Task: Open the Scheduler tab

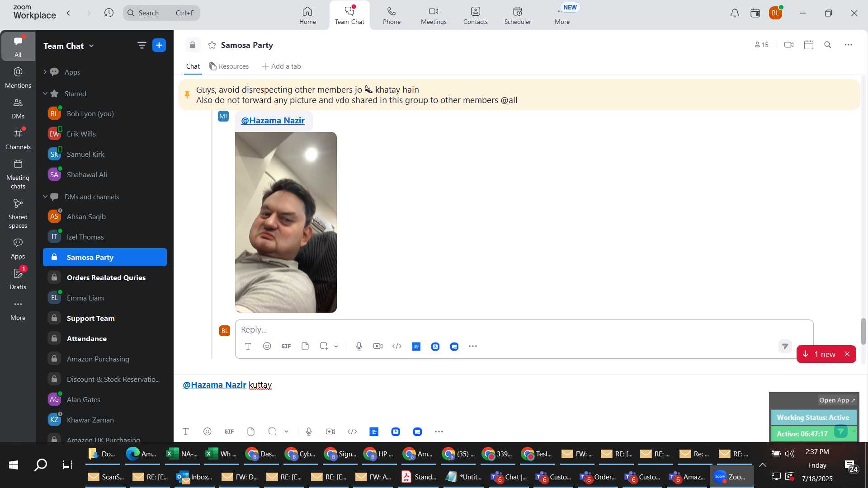Action: tap(518, 15)
